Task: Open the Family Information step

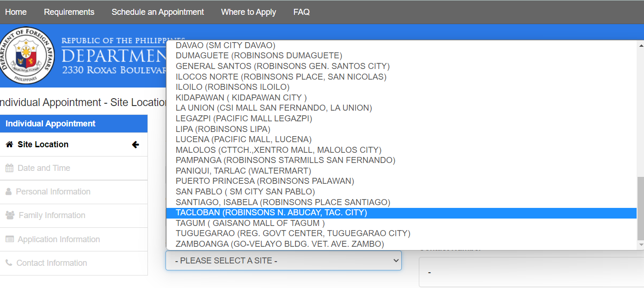Action: tap(74, 215)
